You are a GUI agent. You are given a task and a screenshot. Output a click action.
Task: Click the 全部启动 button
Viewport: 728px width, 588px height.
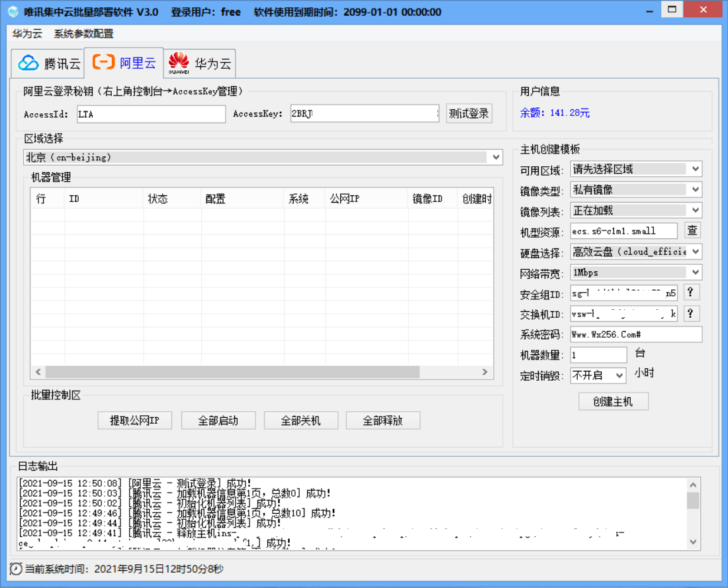(218, 420)
